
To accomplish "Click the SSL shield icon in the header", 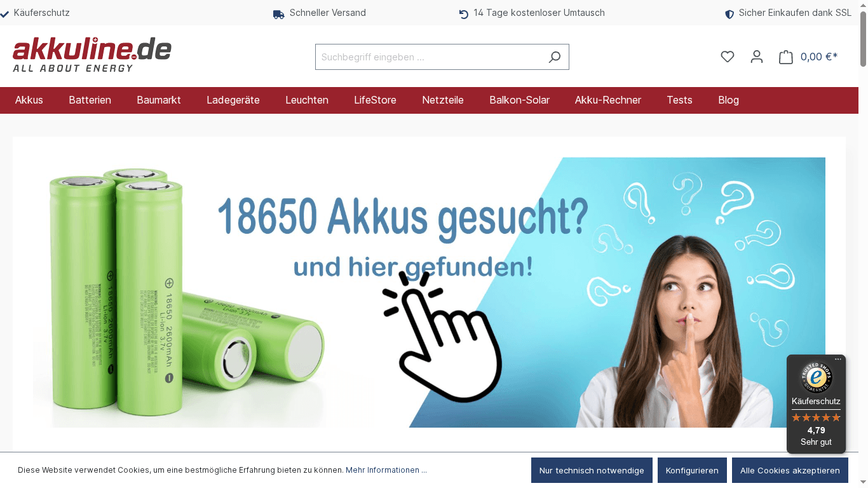I will tap(729, 13).
